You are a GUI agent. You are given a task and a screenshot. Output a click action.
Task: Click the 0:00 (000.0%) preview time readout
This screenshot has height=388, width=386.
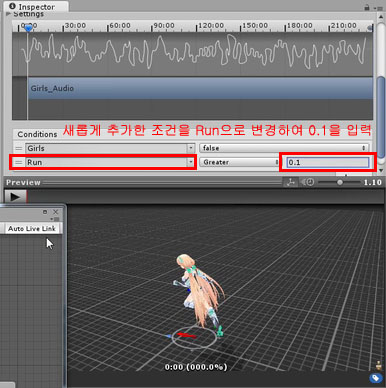tap(196, 367)
